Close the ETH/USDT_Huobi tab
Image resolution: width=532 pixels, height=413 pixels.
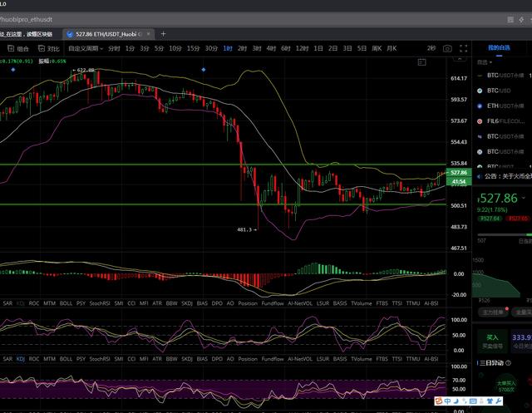click(148, 34)
